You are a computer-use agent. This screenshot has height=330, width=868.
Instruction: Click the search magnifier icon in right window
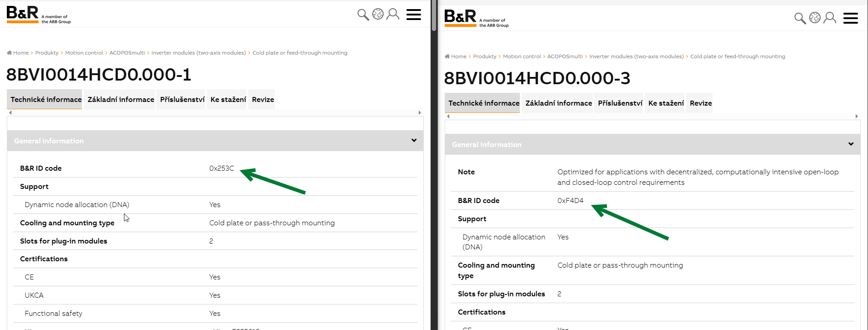click(800, 18)
